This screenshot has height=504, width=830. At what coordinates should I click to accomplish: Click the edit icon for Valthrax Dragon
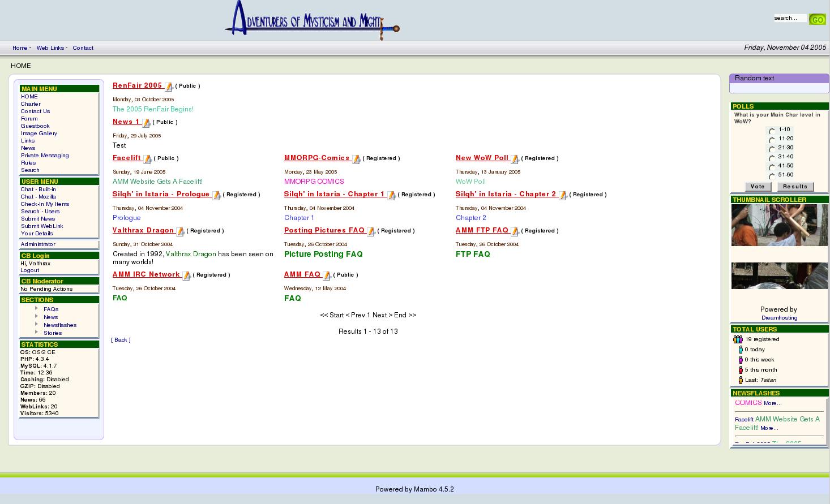[180, 231]
